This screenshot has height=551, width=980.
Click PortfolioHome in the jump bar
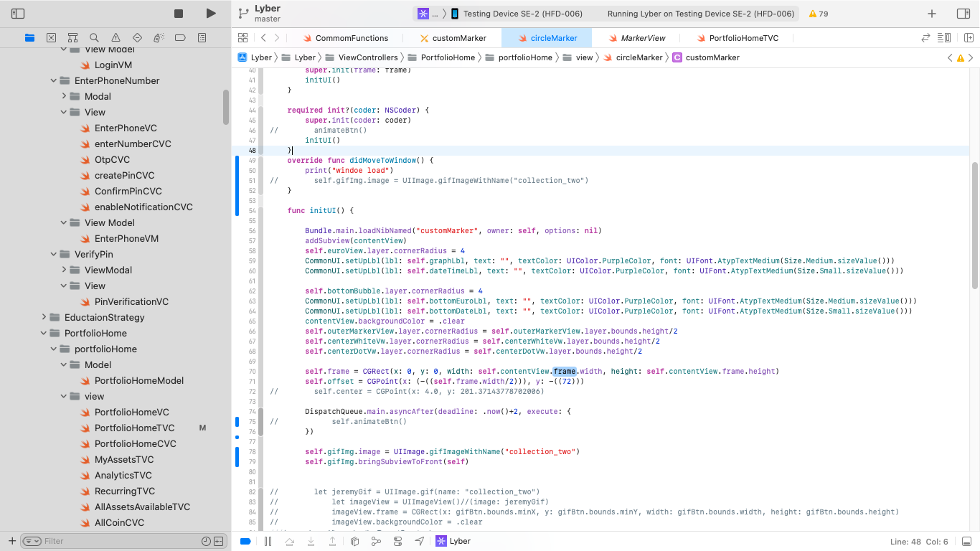point(441,57)
